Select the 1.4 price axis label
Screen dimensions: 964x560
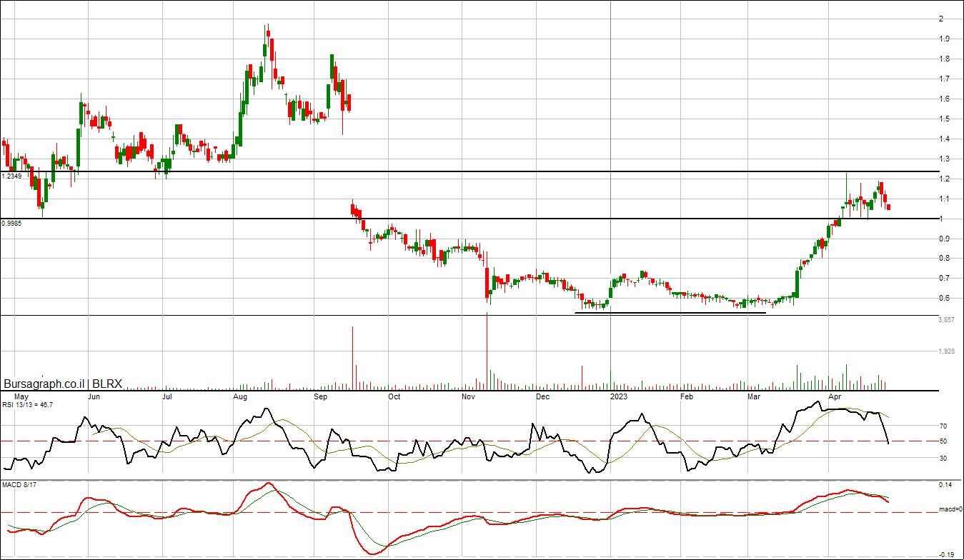(x=944, y=139)
